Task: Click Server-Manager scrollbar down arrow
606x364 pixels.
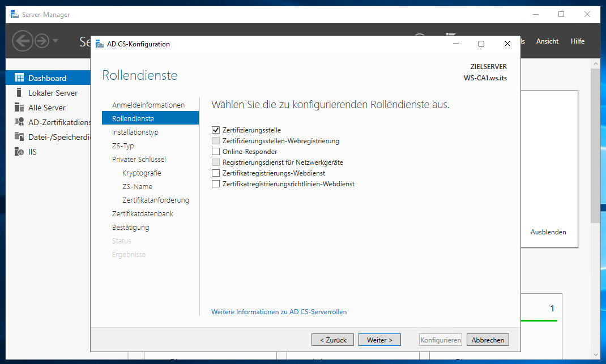Action: (x=596, y=354)
